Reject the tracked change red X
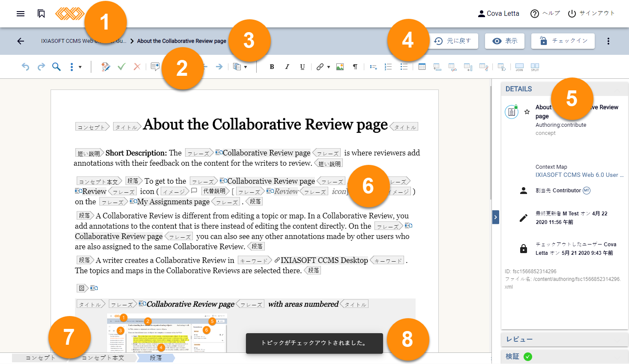The image size is (629, 364). tap(137, 67)
